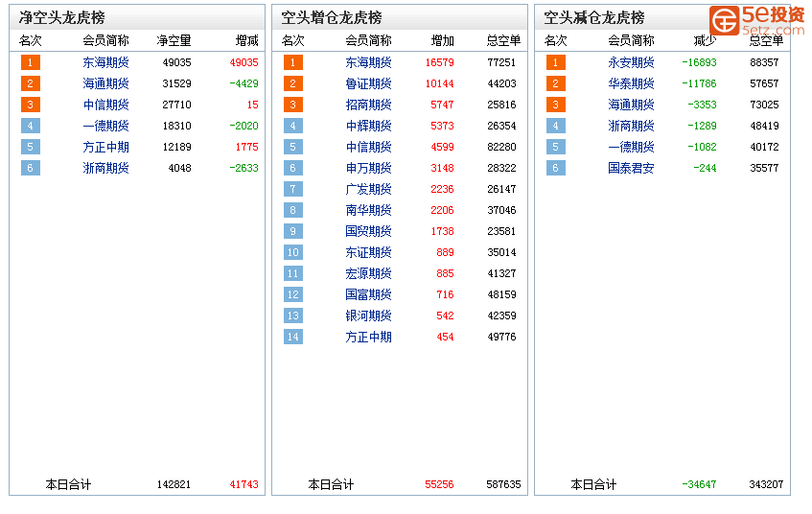Open 东海期货 in 空头增仓龙虎榜
The width and height of the screenshot is (812, 514).
click(x=368, y=62)
